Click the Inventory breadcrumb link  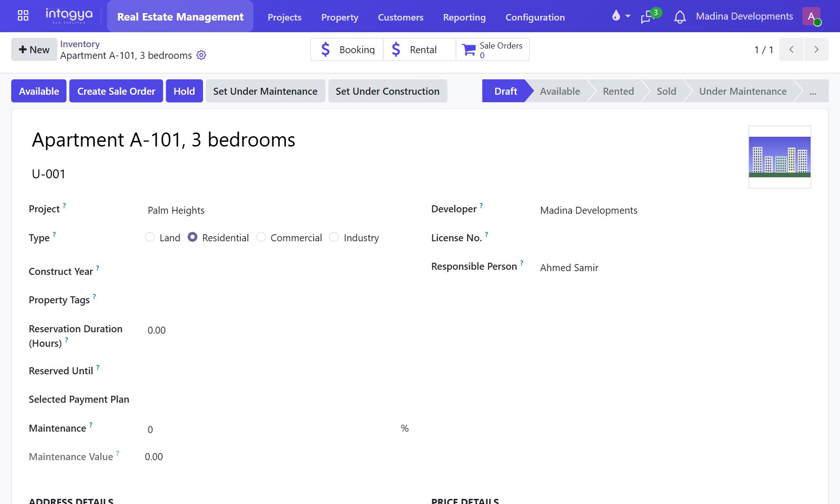click(80, 44)
